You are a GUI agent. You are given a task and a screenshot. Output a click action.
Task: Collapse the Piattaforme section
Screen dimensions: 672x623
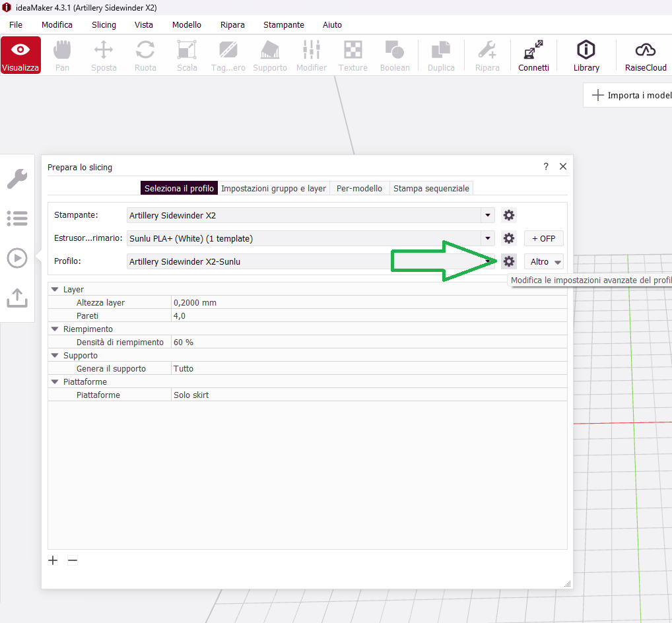[55, 381]
